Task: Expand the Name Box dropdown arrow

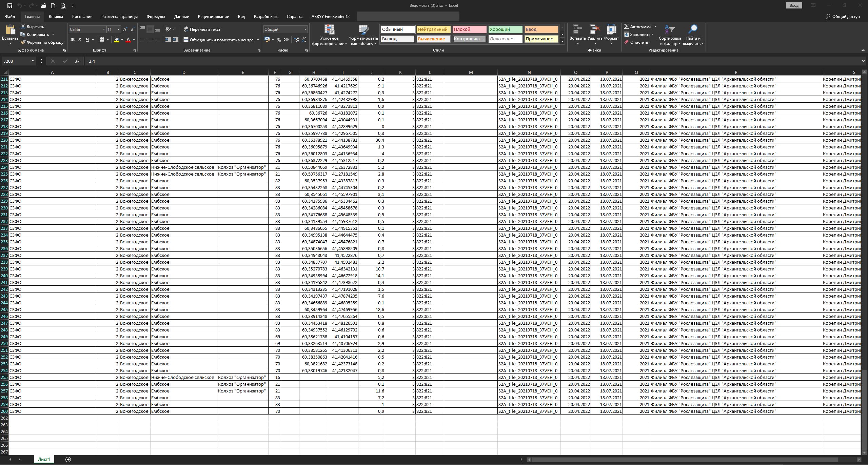Action: [33, 61]
